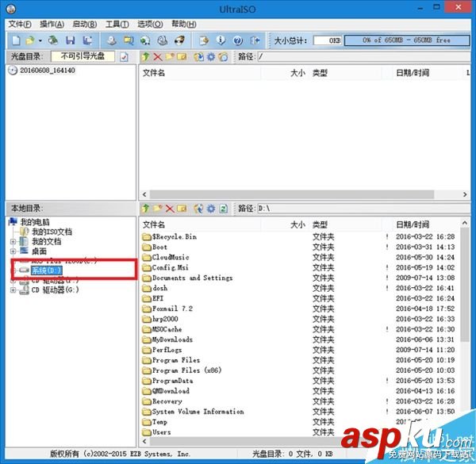The image size is (476, 464).
Task: Click the New image toolbar icon
Action: coord(16,40)
